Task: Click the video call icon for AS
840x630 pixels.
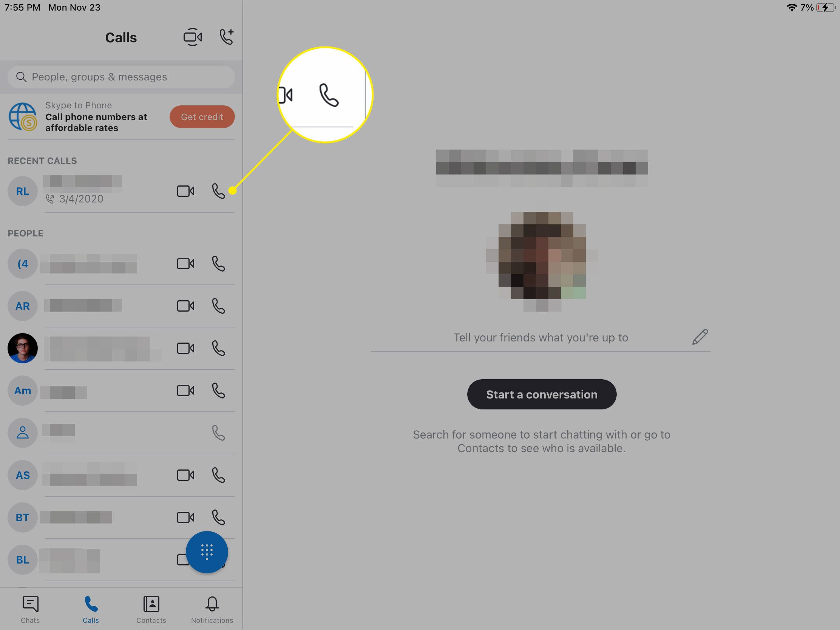Action: click(x=187, y=475)
